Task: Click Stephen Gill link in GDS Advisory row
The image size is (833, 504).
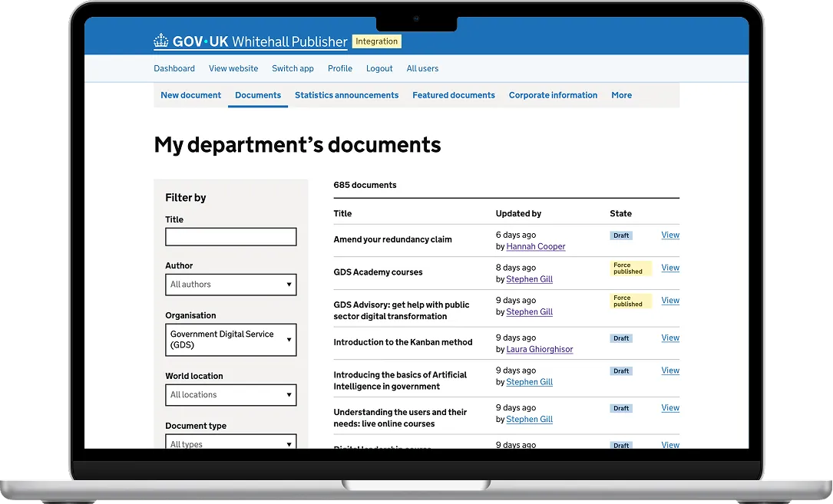Action: (x=529, y=311)
